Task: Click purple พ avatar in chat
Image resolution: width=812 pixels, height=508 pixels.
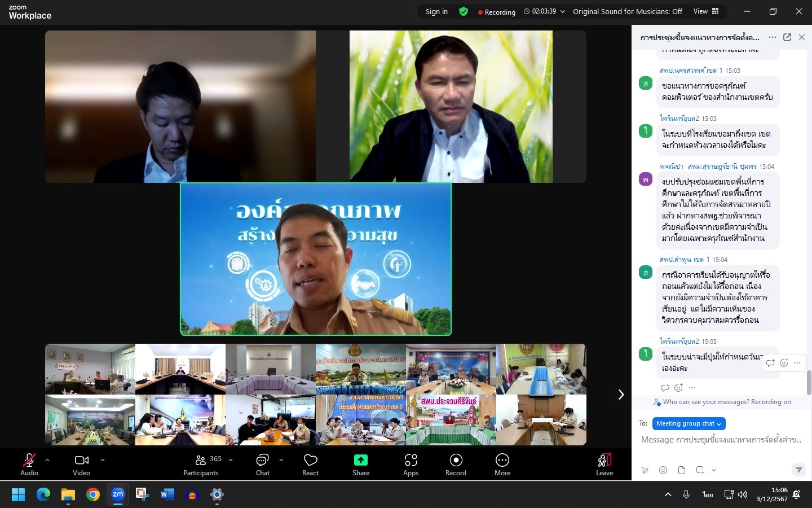Action: click(x=646, y=179)
